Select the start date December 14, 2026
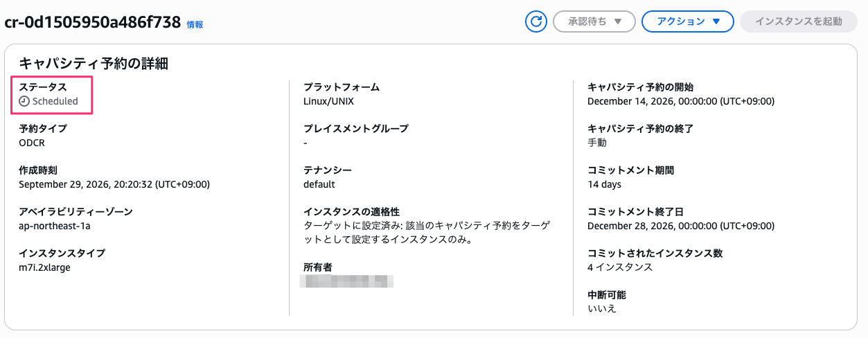The width and height of the screenshot is (868, 338). (x=681, y=101)
